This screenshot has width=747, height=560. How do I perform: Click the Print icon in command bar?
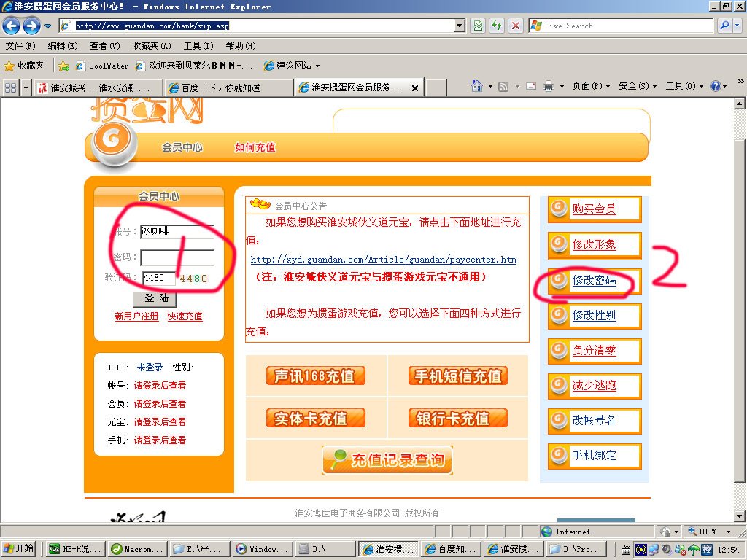pos(548,86)
